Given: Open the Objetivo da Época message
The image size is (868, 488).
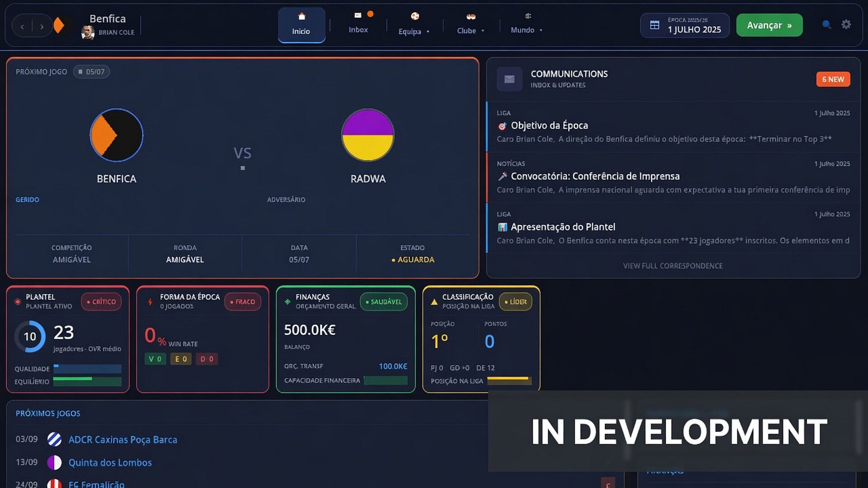Looking at the screenshot, I should point(673,127).
